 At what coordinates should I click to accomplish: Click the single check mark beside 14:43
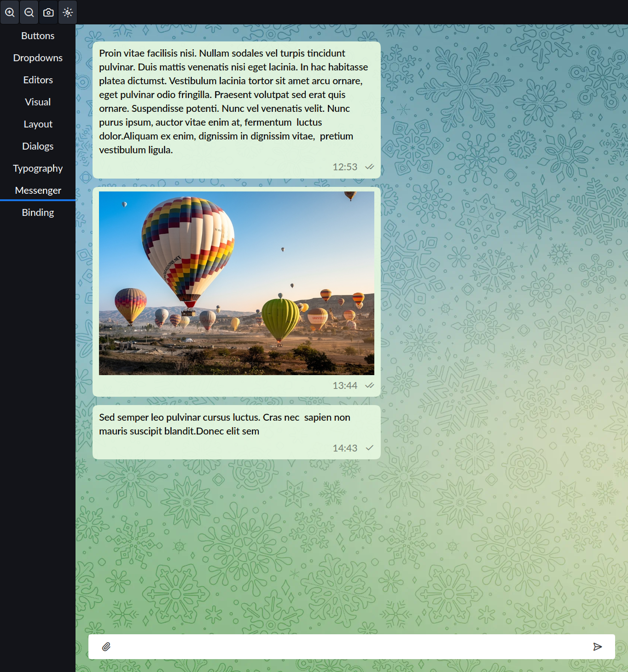(x=370, y=448)
